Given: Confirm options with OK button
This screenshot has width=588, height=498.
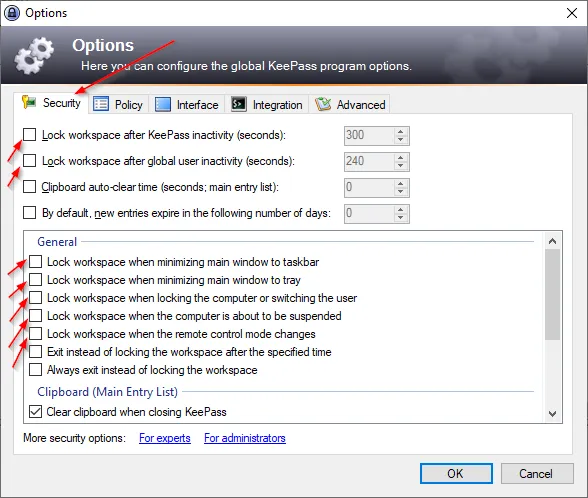Looking at the screenshot, I should (456, 473).
